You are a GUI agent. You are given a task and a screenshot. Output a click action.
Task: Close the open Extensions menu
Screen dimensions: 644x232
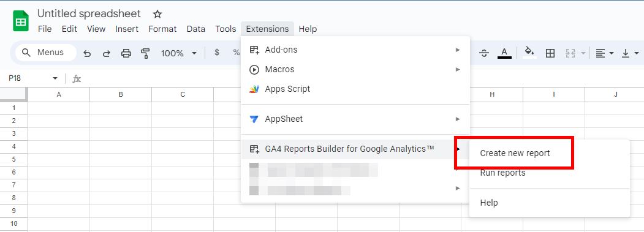(267, 29)
